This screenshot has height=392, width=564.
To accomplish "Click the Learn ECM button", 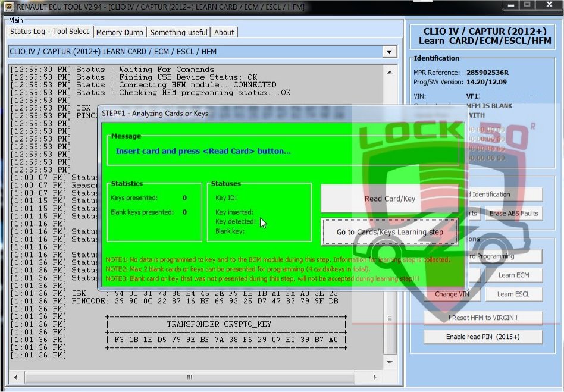I will click(513, 275).
